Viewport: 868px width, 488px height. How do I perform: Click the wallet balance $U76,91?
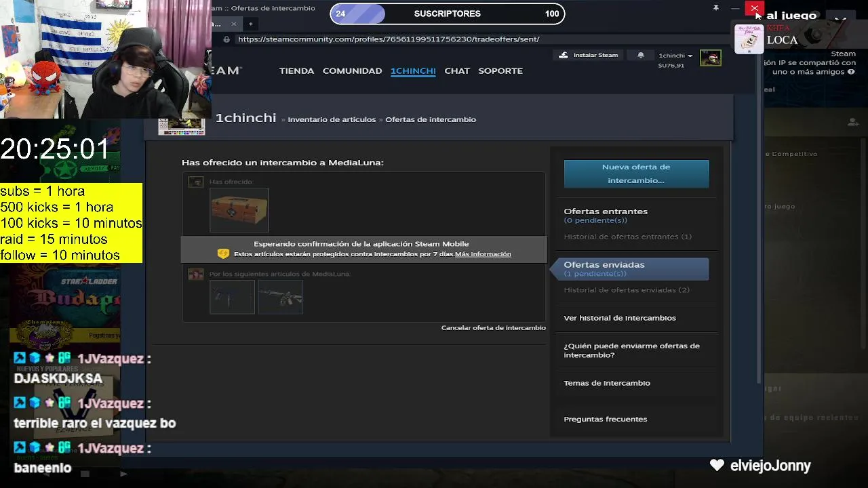coord(671,66)
